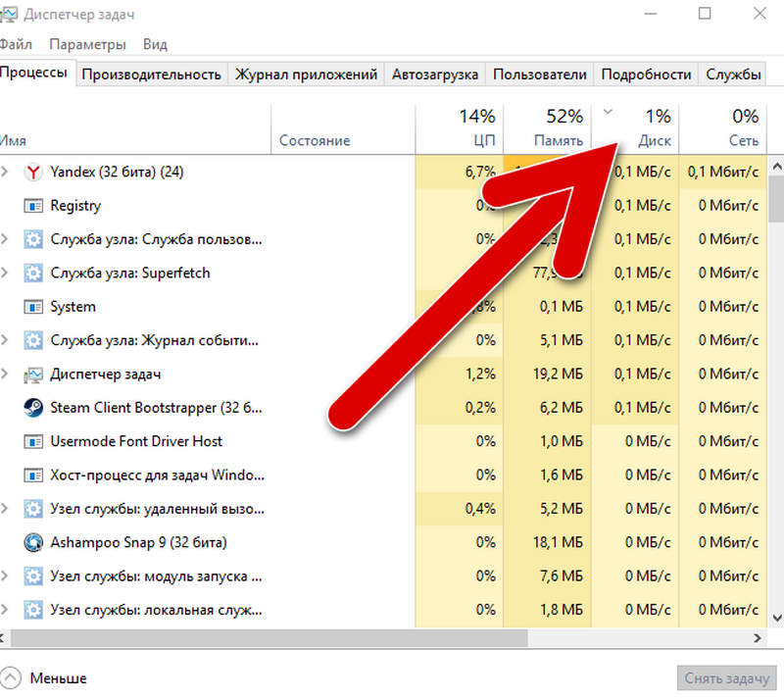Expand the Служба узла: Superfetch group
The width and height of the screenshot is (784, 700).
pyautogui.click(x=5, y=273)
